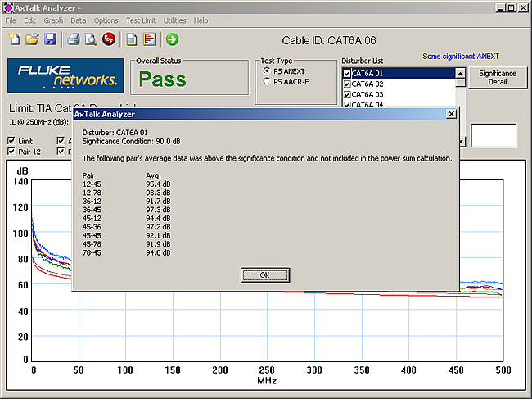Toggle the Limit checkbox

11,141
